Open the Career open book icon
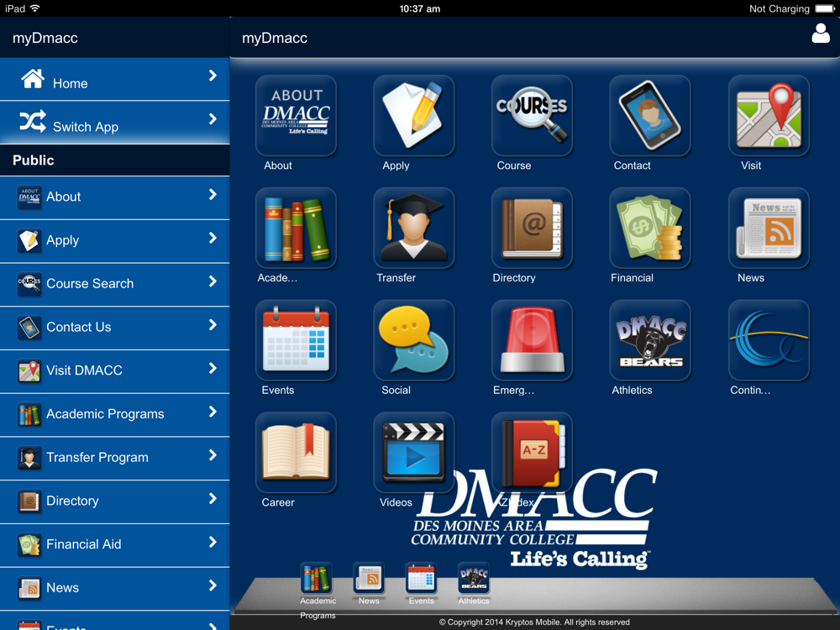The image size is (840, 630). [296, 453]
